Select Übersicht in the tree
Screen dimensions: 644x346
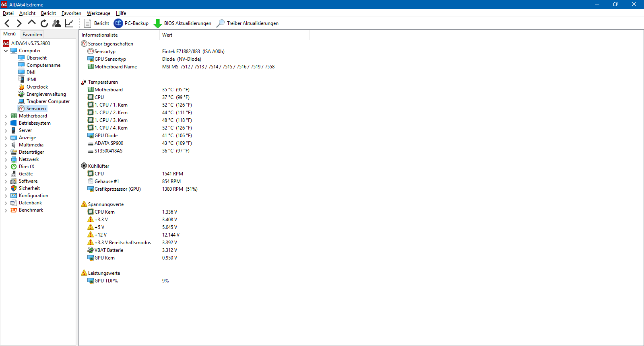(36, 58)
